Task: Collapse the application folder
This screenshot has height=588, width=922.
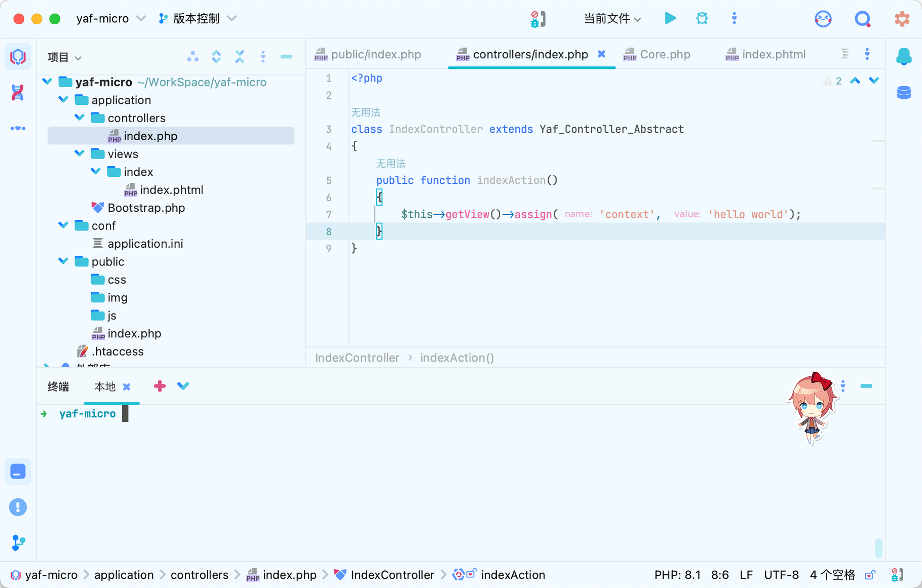Action: 63,99
